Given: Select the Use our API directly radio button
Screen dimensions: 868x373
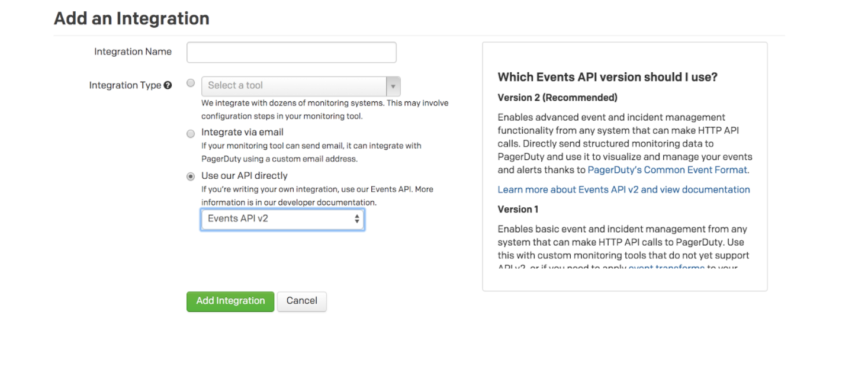Looking at the screenshot, I should (191, 176).
